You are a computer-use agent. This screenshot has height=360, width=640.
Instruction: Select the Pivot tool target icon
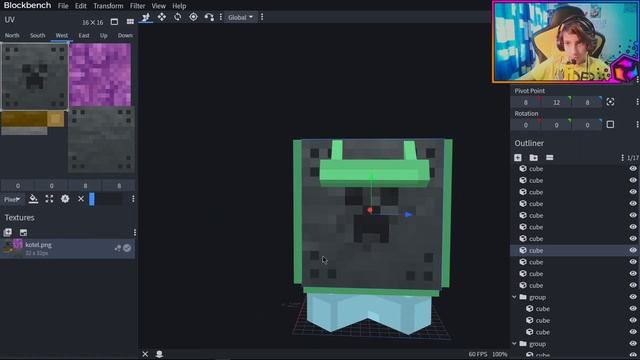click(x=193, y=17)
